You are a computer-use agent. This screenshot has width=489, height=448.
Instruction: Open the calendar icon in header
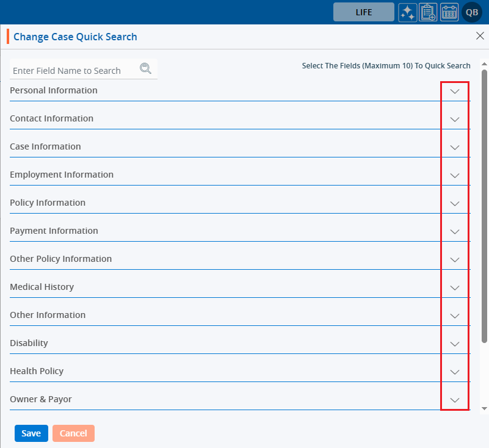point(449,12)
